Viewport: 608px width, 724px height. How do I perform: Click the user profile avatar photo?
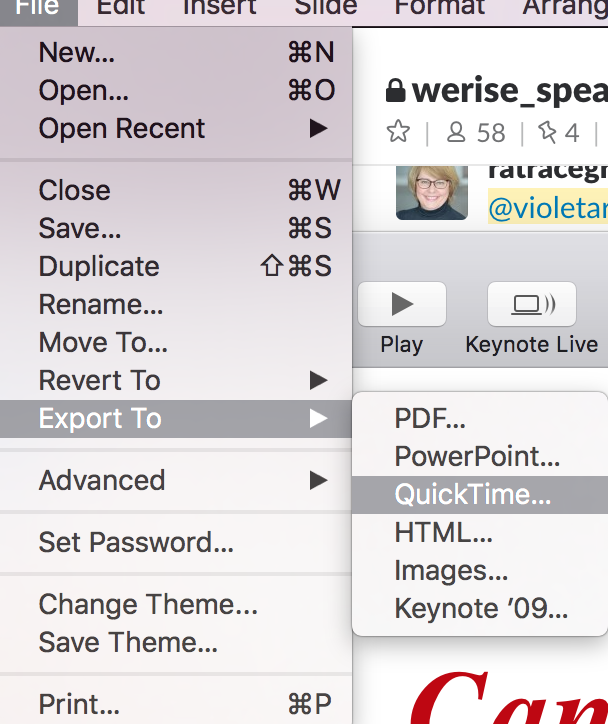click(432, 193)
